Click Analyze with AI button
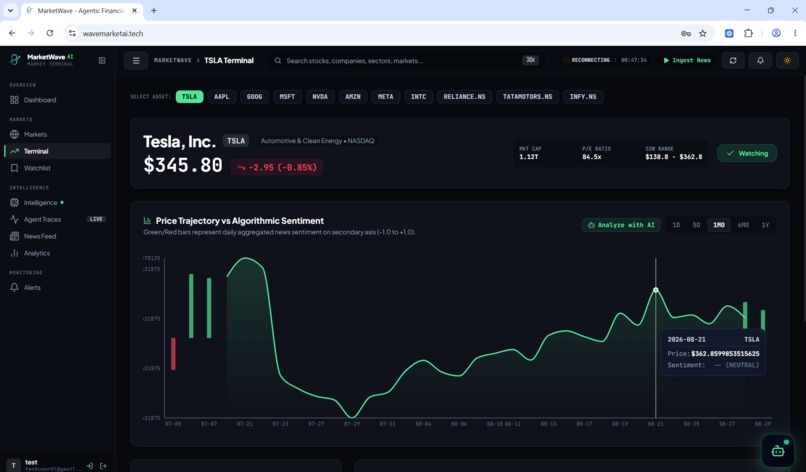 621,225
